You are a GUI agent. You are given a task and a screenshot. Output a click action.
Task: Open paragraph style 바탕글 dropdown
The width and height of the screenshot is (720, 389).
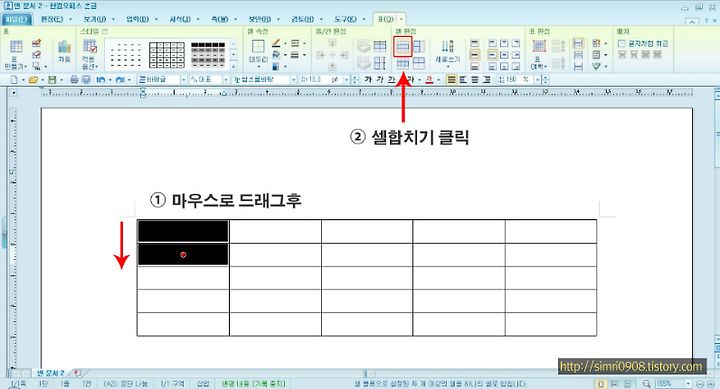(x=183, y=80)
